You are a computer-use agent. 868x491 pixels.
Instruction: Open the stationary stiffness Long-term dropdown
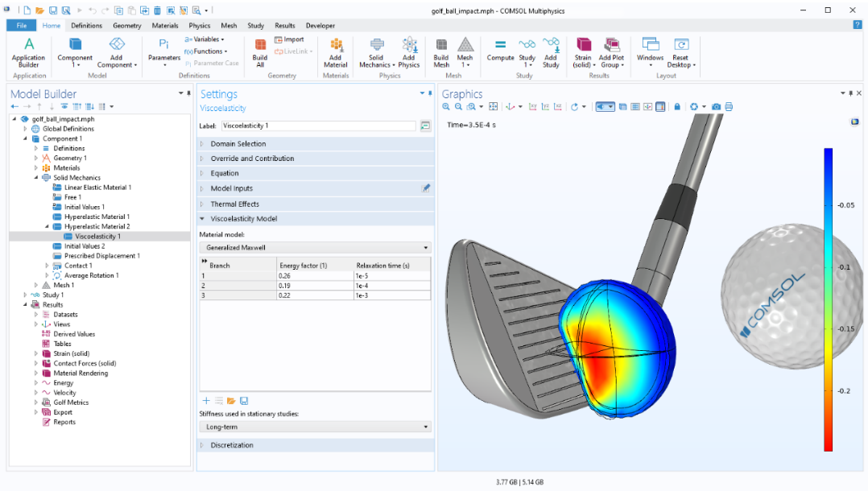(315, 427)
